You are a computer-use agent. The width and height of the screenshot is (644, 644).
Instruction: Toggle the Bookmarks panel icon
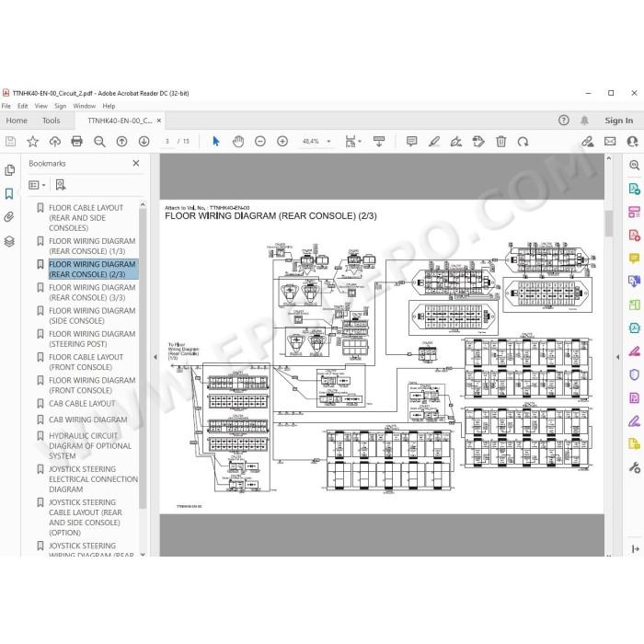[x=9, y=193]
